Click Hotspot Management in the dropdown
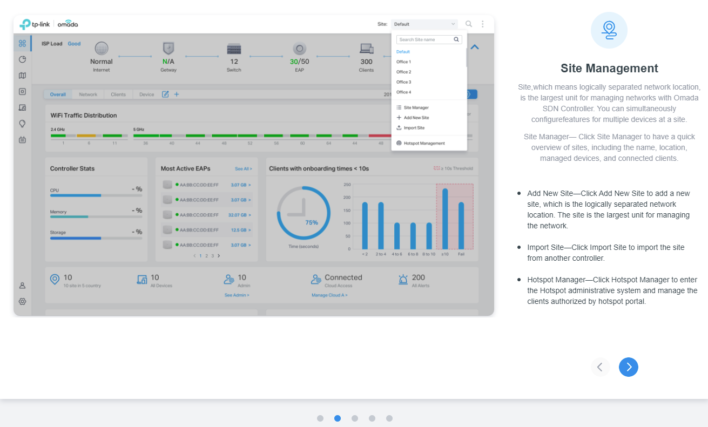708x427 pixels. pos(424,143)
